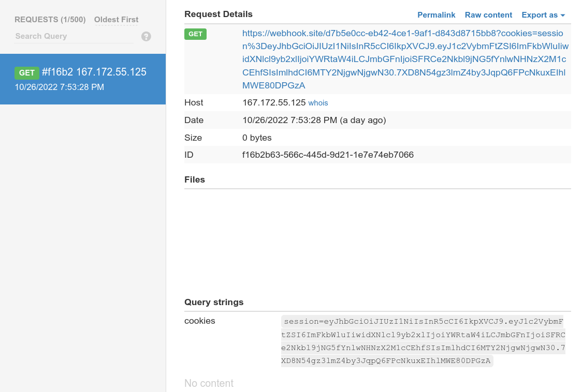The width and height of the screenshot is (582, 392).
Task: Click the search query help icon
Action: [x=146, y=36]
